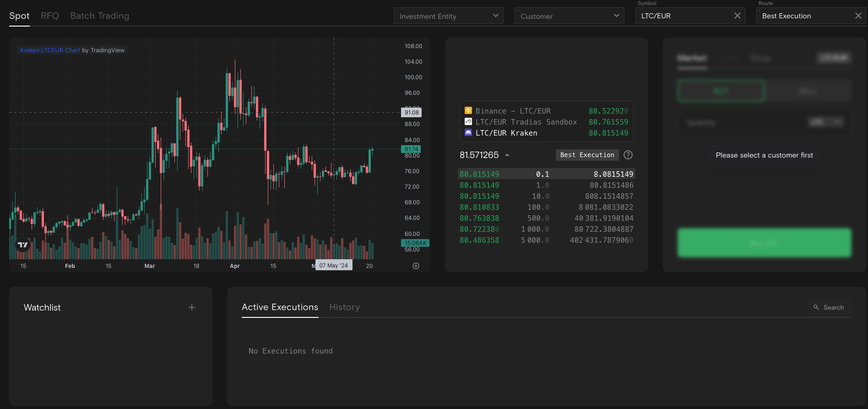The height and width of the screenshot is (409, 868).
Task: Click the search magnifier icon in executions
Action: pyautogui.click(x=816, y=307)
